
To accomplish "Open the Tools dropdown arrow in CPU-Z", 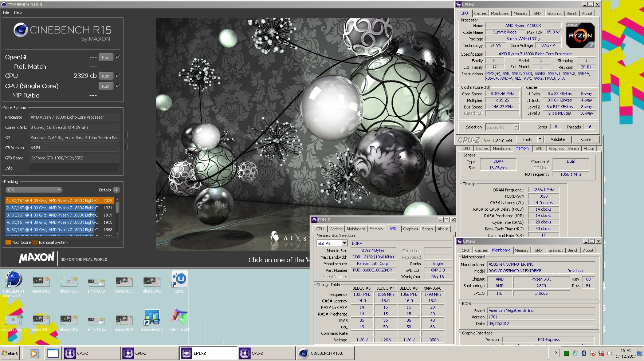I will coord(540,139).
